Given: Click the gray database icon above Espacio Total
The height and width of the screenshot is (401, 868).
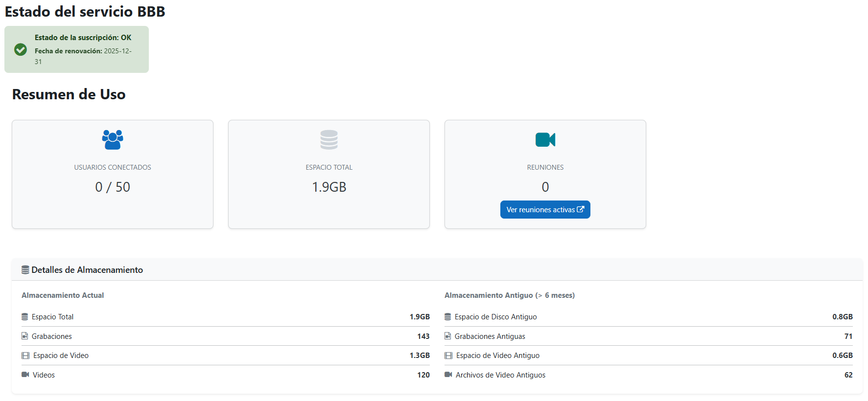Looking at the screenshot, I should (329, 140).
